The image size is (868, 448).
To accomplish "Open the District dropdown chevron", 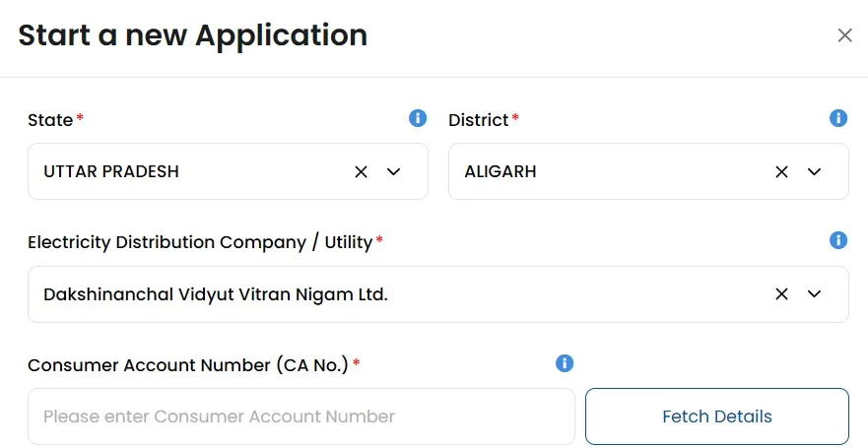I will pyautogui.click(x=815, y=171).
